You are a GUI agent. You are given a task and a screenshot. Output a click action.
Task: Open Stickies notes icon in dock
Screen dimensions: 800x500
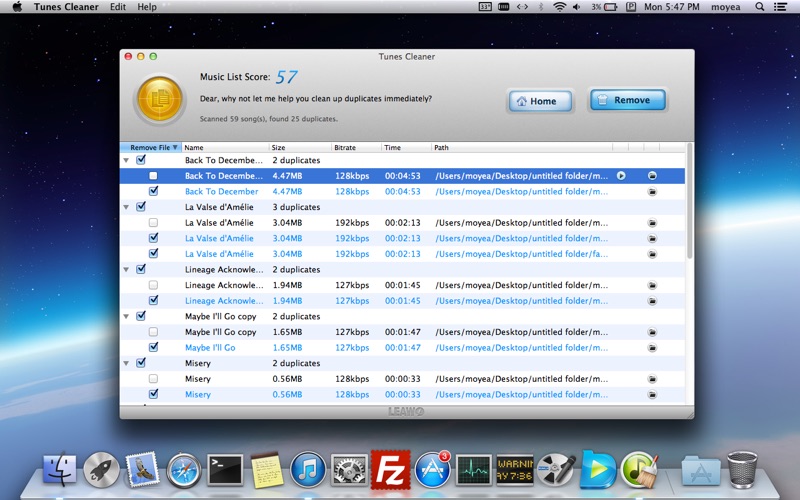267,469
